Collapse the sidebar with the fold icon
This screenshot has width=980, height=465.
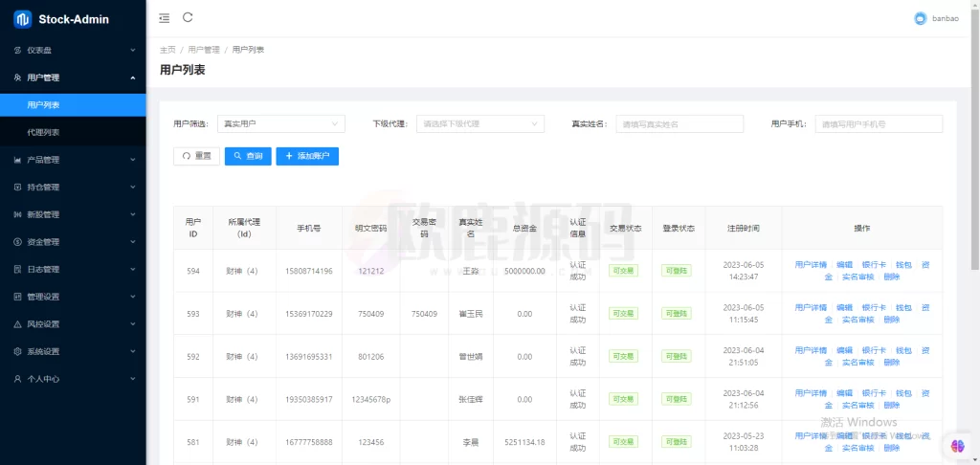point(165,18)
